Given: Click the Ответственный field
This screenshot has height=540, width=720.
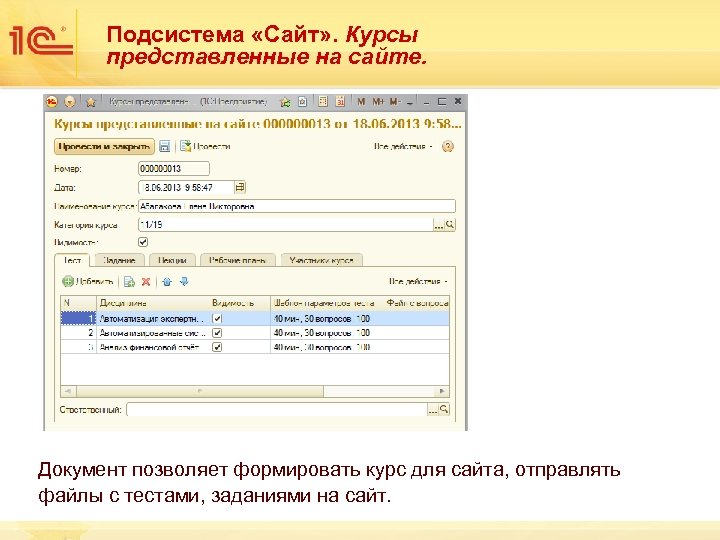Looking at the screenshot, I should (277, 409).
